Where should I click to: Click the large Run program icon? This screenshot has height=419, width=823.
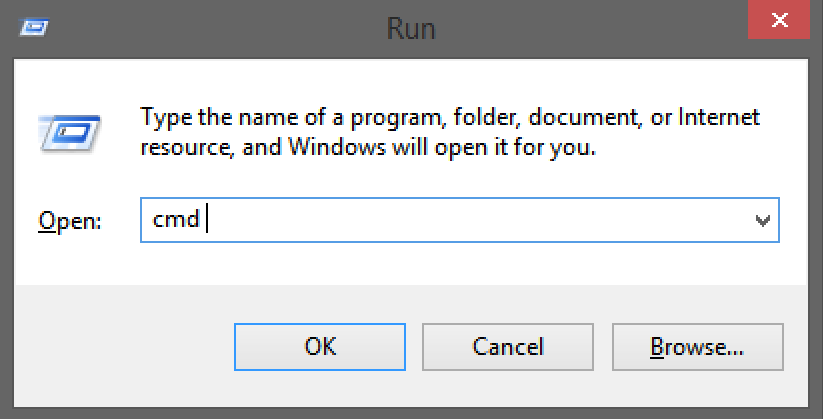69,134
